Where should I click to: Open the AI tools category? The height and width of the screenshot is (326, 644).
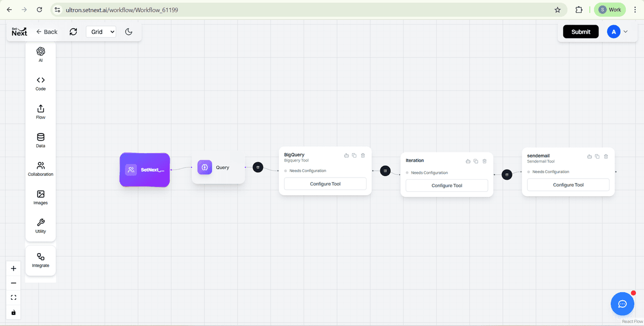(x=41, y=55)
